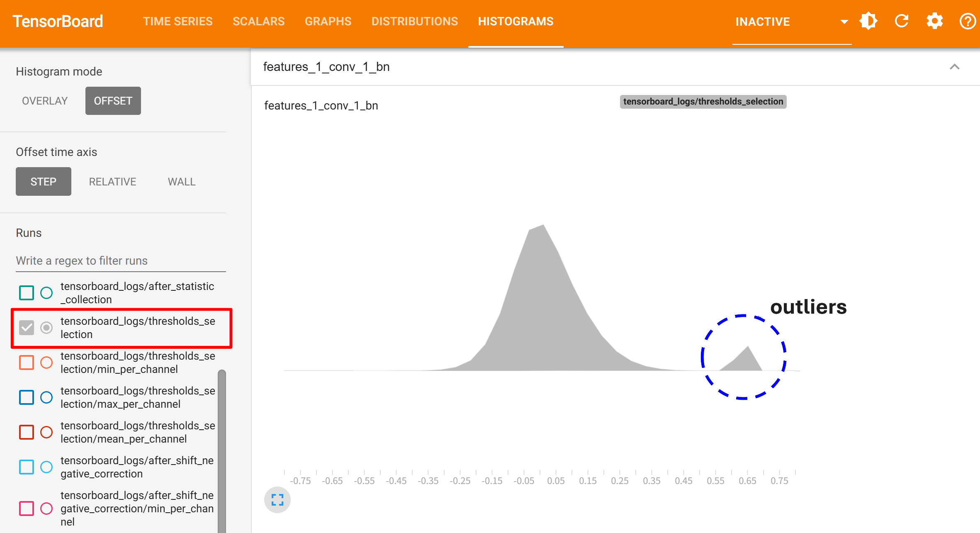
Task: Uncheck the thresholds_selection run checkbox
Action: pyautogui.click(x=27, y=328)
